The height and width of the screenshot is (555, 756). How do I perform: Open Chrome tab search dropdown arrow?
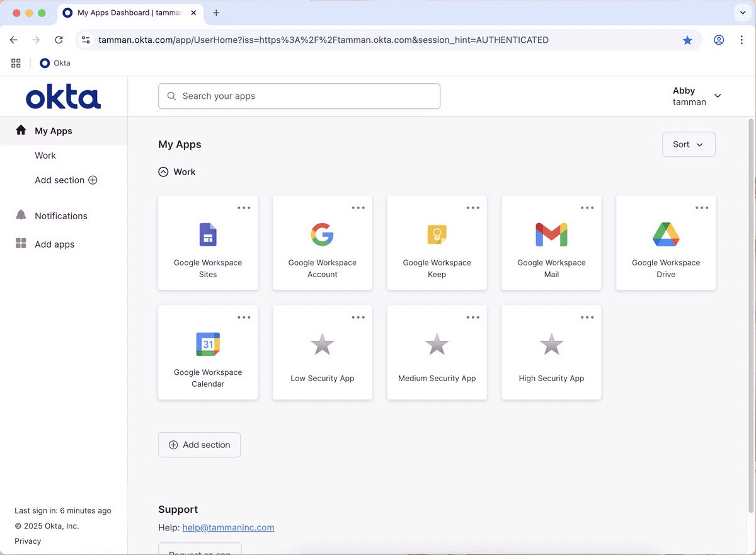point(743,13)
